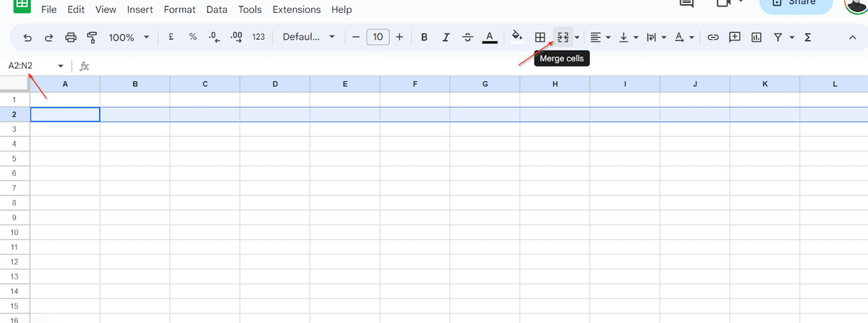Click the Print icon
The height and width of the screenshot is (323, 868).
(71, 37)
